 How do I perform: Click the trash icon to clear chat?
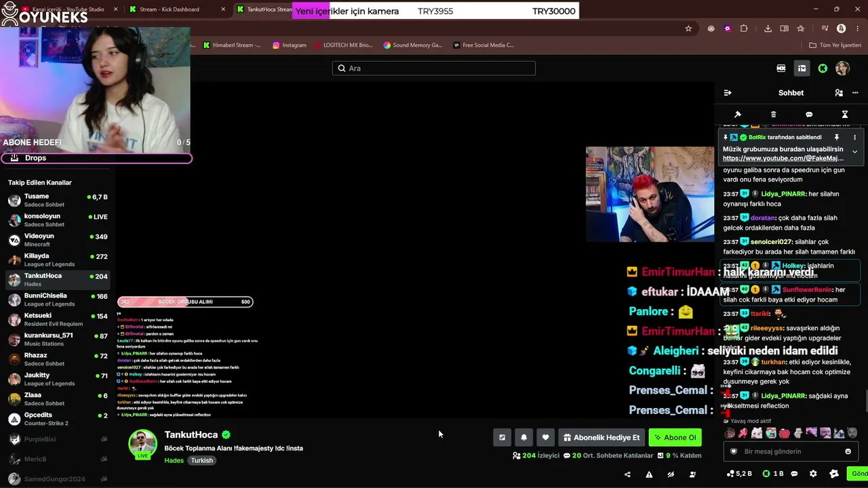pyautogui.click(x=773, y=115)
